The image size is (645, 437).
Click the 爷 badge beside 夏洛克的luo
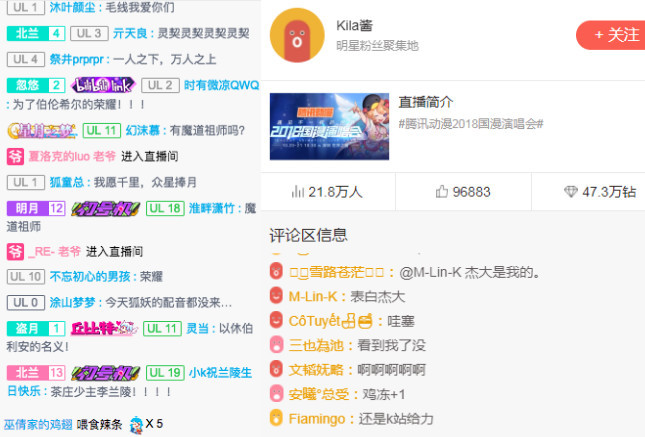pyautogui.click(x=15, y=156)
